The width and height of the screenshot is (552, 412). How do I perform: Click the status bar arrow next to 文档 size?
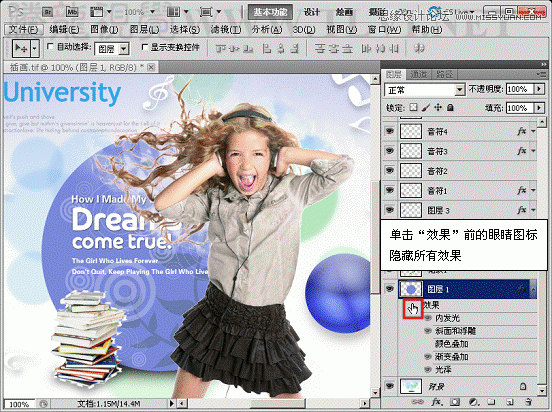coord(172,403)
